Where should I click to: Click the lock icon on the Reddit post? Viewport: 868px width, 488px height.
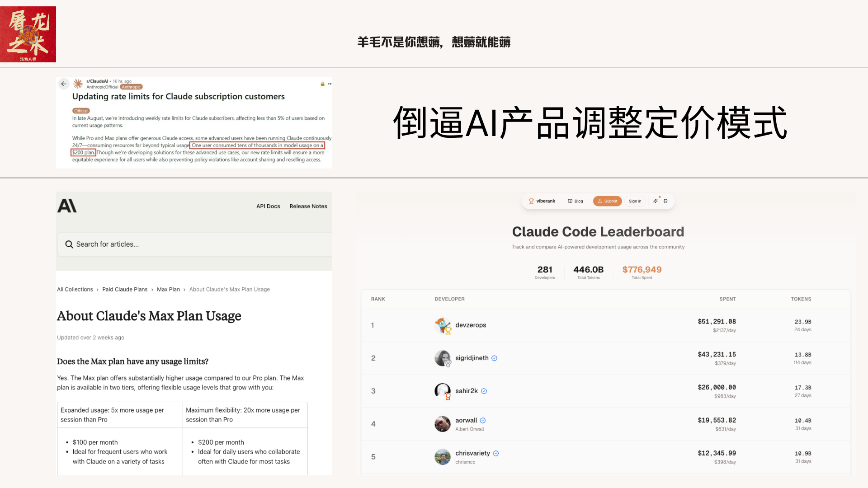pos(323,84)
